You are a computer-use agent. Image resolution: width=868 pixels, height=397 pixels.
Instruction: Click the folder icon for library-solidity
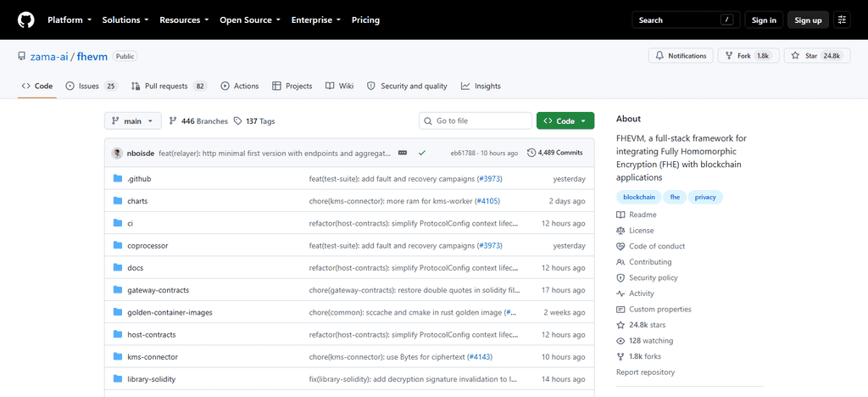[x=117, y=378]
